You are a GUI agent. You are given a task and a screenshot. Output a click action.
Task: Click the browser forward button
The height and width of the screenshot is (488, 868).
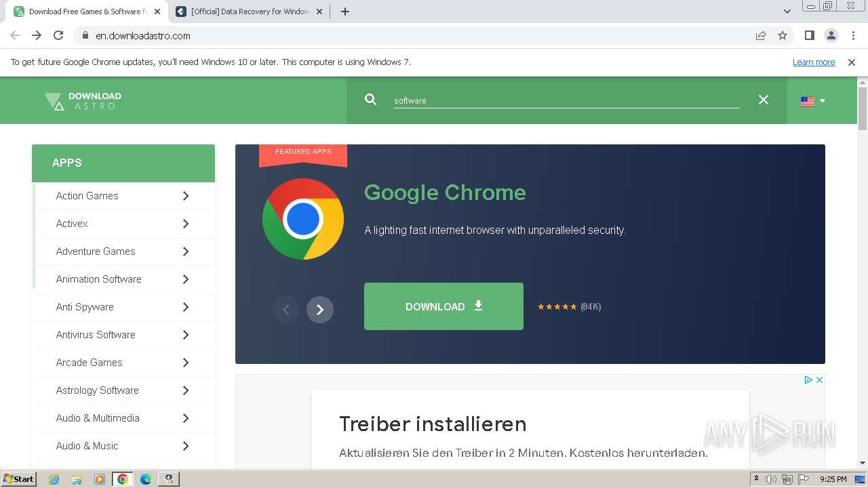(x=37, y=35)
